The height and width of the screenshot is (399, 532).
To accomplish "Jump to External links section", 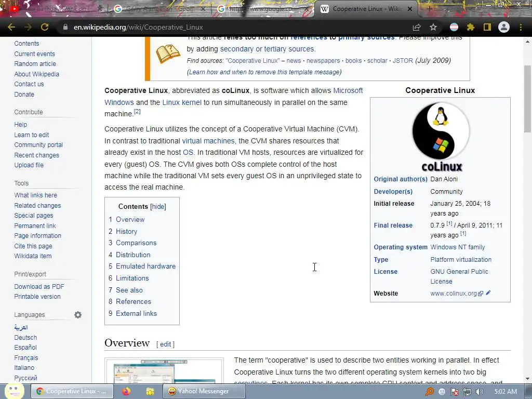I will pos(137,313).
